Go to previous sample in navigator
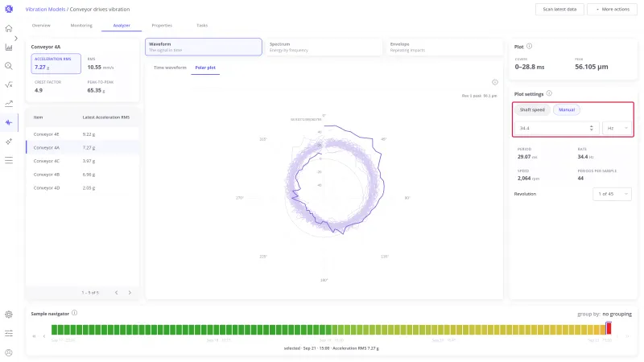This screenshot has height=362, width=644. pos(44,336)
